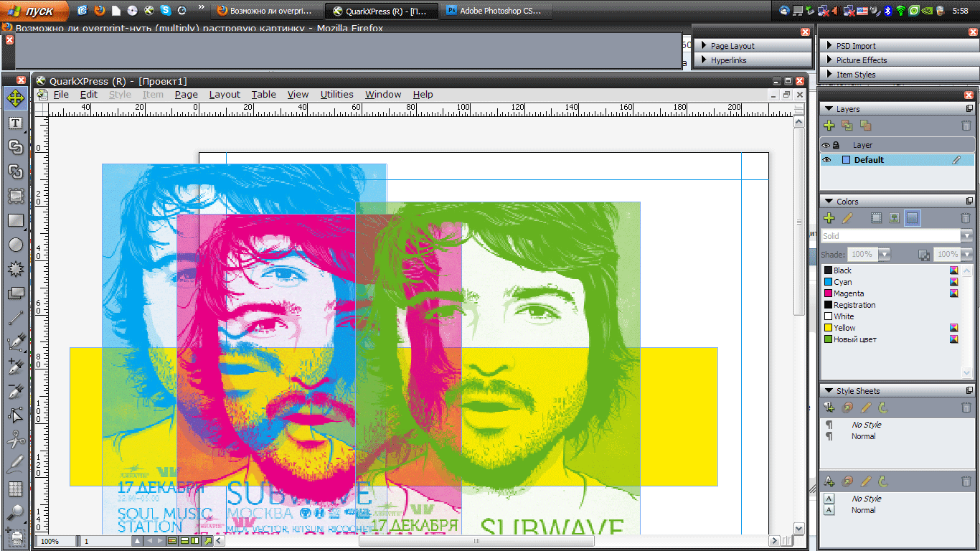Select the Line tool
The height and width of the screenshot is (551, 980).
point(15,318)
